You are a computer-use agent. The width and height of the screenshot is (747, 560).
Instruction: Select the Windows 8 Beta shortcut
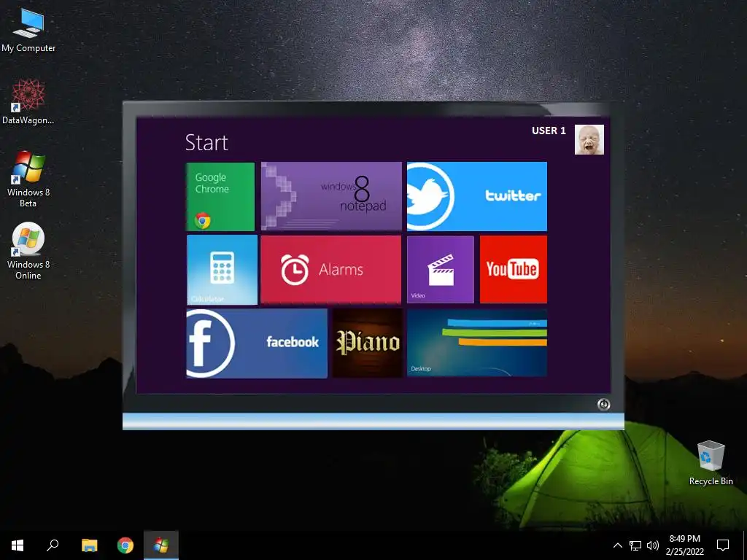(28, 179)
